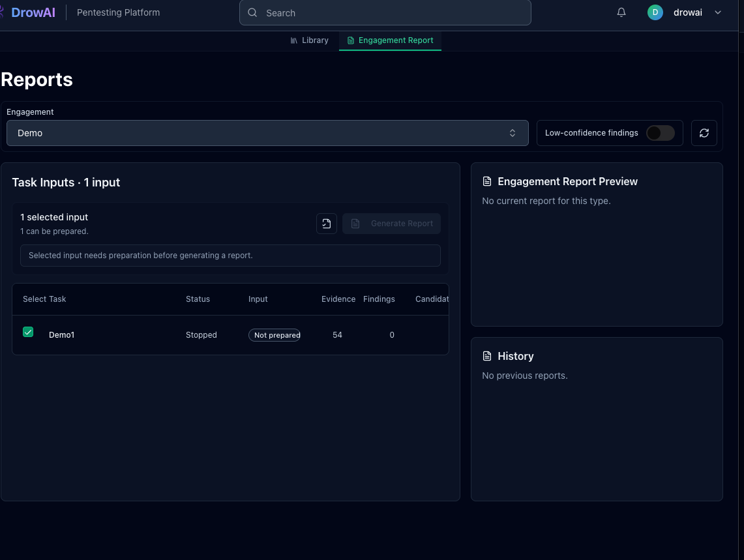The width and height of the screenshot is (744, 560).
Task: Focus the Search field
Action: 385,13
